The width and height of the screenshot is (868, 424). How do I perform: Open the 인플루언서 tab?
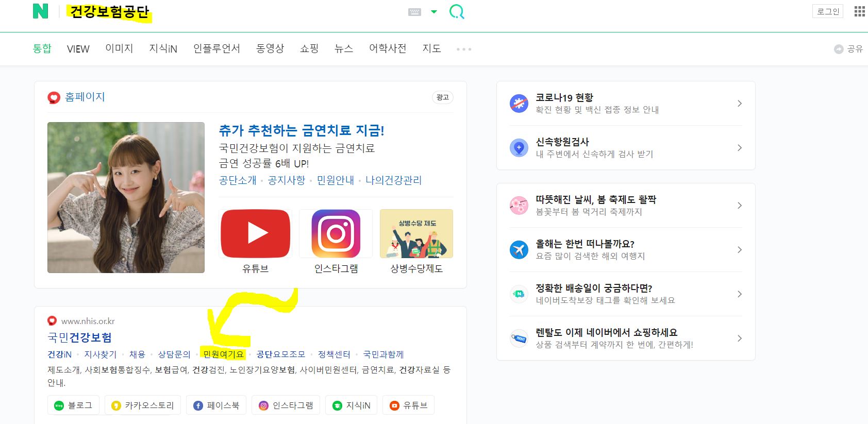(x=216, y=48)
